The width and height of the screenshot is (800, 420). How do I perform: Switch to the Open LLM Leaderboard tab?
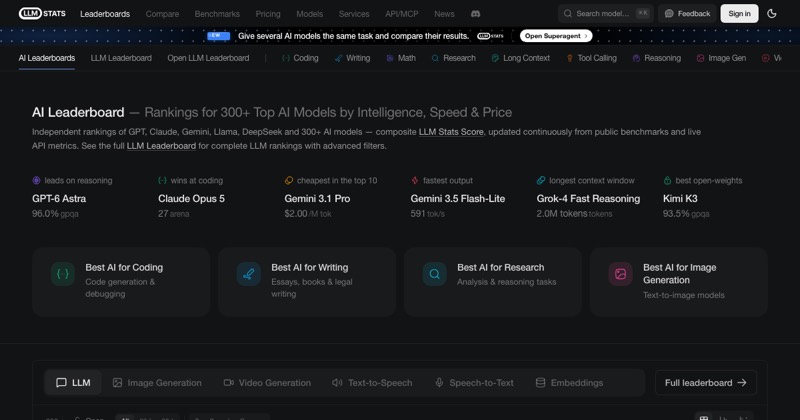[x=208, y=58]
